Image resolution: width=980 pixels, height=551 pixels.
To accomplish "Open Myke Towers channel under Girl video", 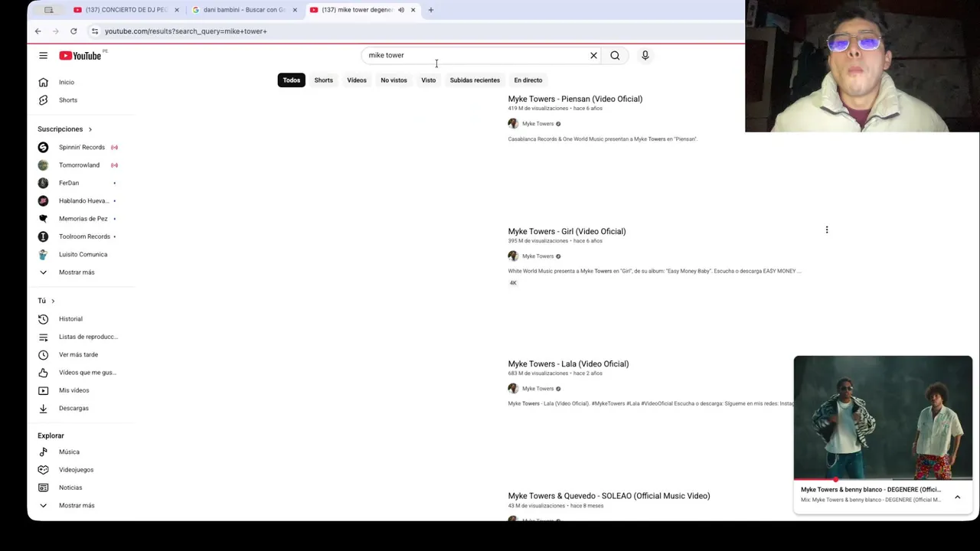I will [x=537, y=256].
